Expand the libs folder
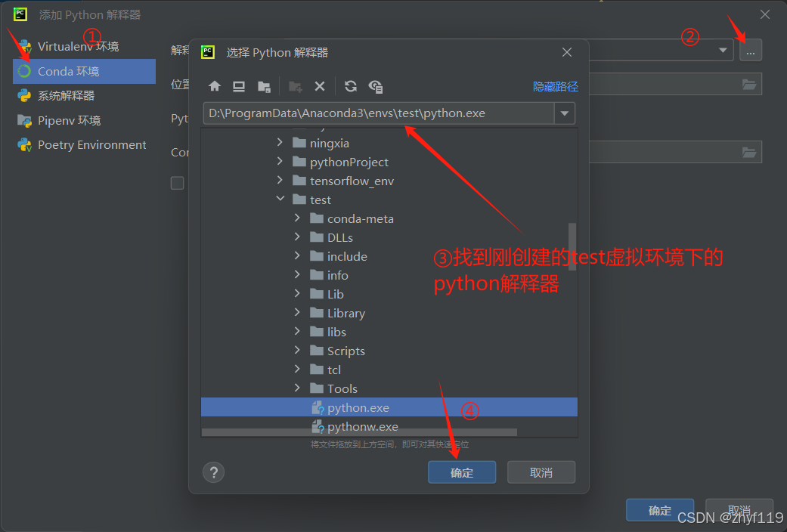This screenshot has width=787, height=532. (x=297, y=331)
